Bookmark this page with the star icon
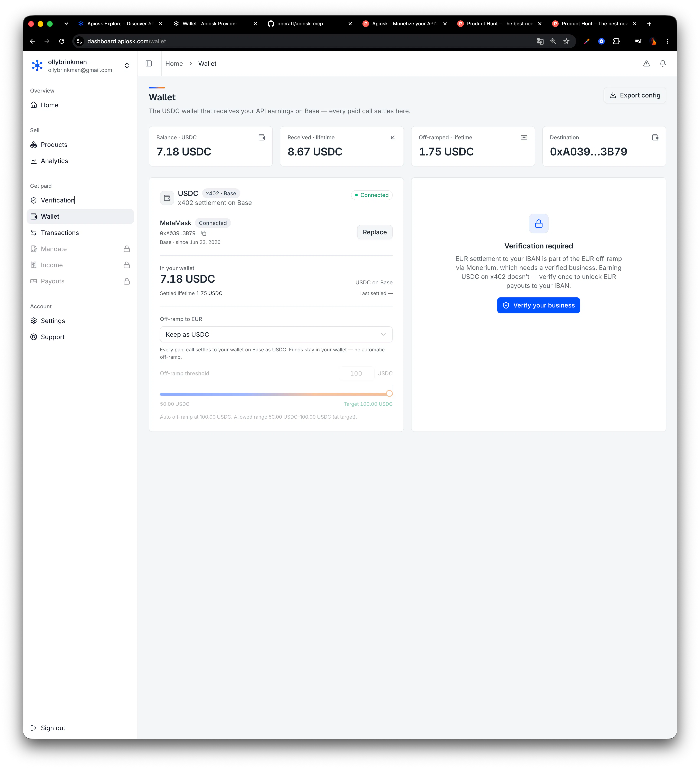The width and height of the screenshot is (700, 769). pos(566,41)
